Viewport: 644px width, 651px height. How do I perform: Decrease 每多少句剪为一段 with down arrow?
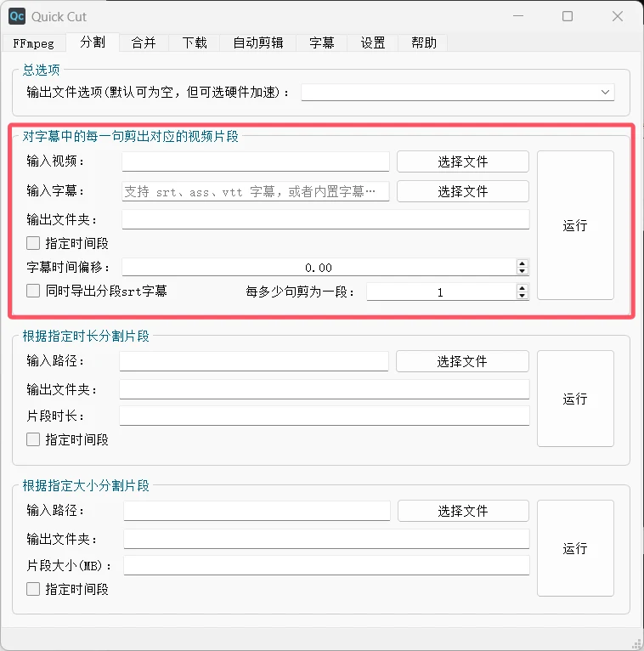tap(523, 296)
